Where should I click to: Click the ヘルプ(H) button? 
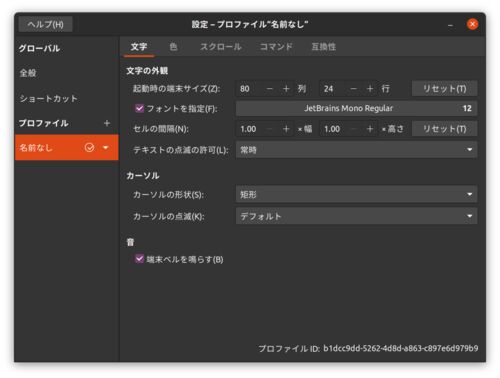(x=45, y=24)
